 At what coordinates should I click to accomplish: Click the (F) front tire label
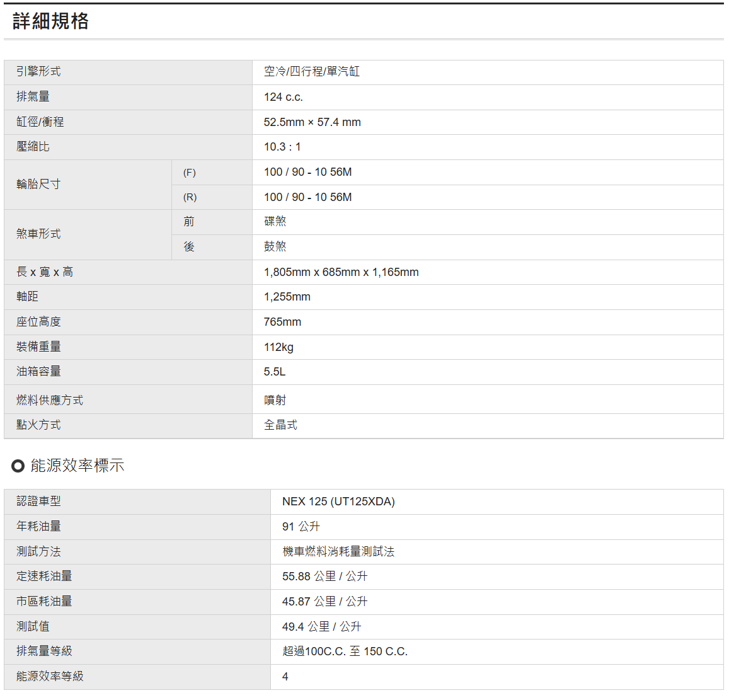[x=189, y=173]
